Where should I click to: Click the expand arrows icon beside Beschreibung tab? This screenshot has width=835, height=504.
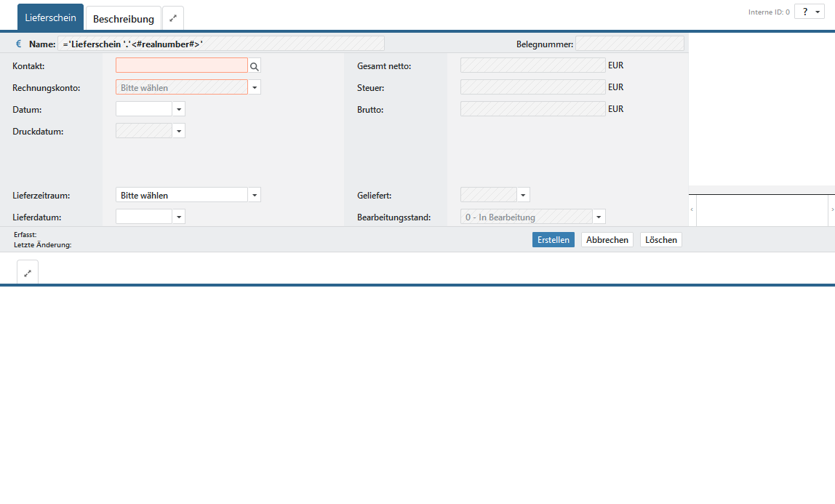tap(173, 18)
